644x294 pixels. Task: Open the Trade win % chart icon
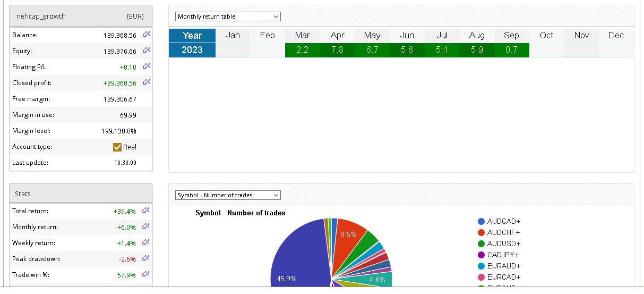[146, 274]
